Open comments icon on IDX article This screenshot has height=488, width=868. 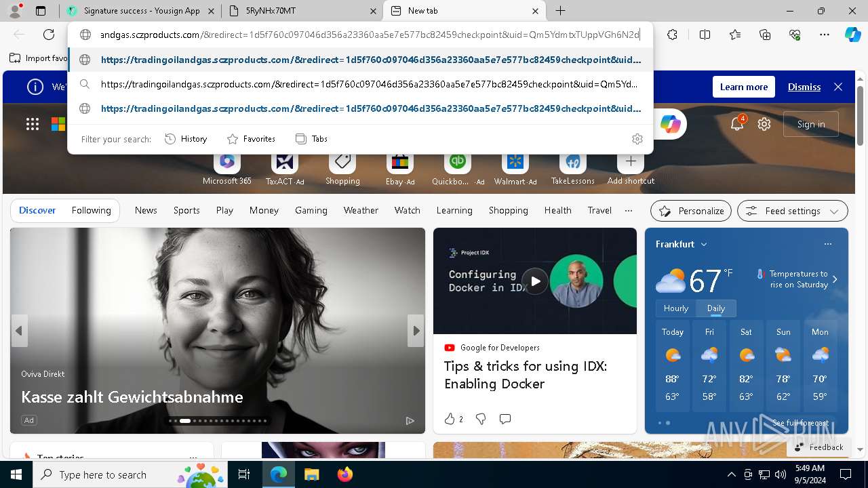pyautogui.click(x=505, y=419)
